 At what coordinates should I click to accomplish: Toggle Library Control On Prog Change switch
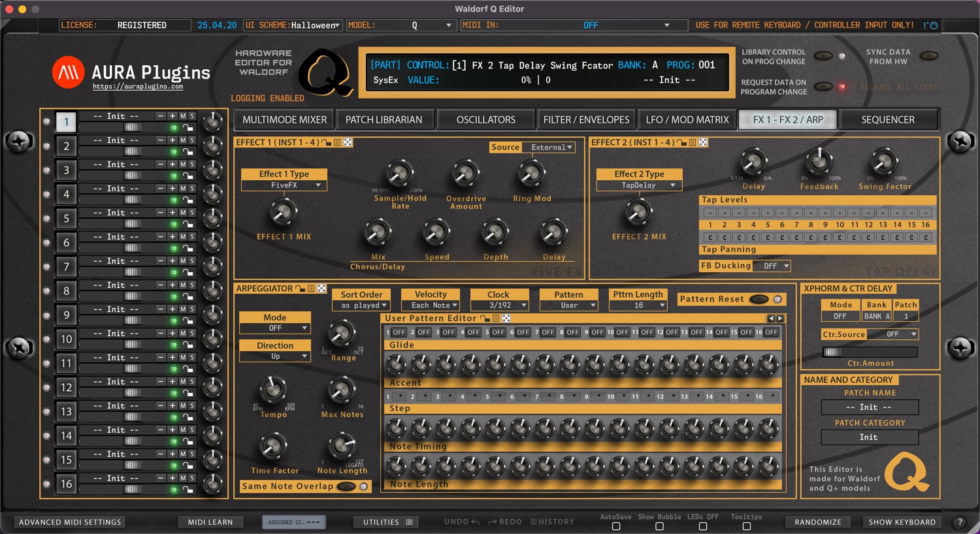coord(823,56)
